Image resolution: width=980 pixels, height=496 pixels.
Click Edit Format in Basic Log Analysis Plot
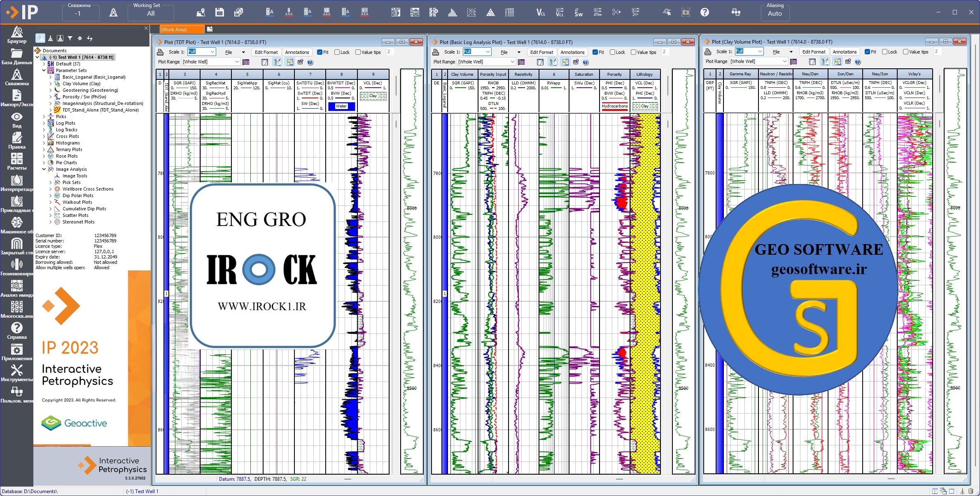[x=541, y=52]
